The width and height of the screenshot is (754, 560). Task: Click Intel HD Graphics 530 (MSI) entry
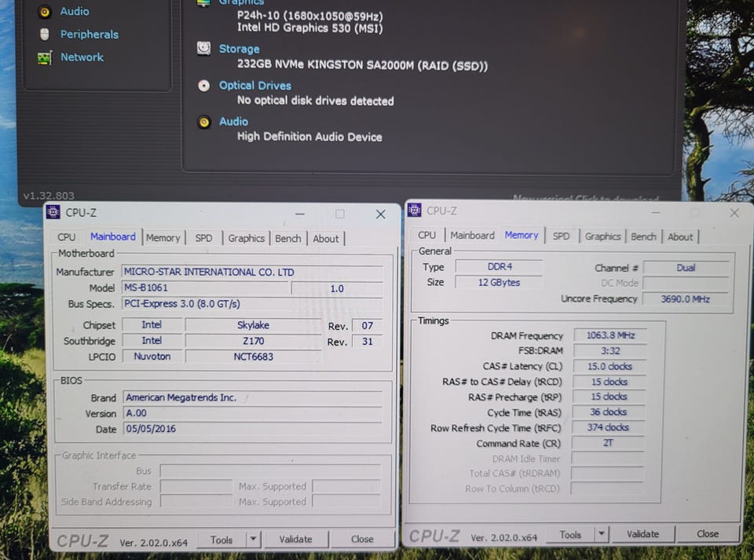coord(309,27)
